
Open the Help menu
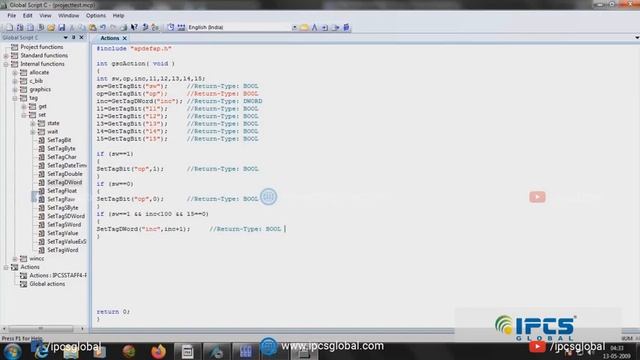tap(118, 16)
